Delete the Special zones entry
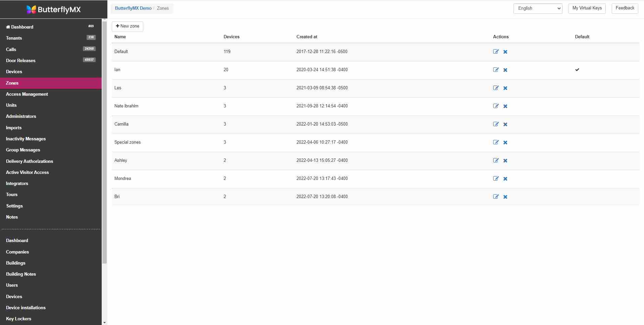 [505, 142]
